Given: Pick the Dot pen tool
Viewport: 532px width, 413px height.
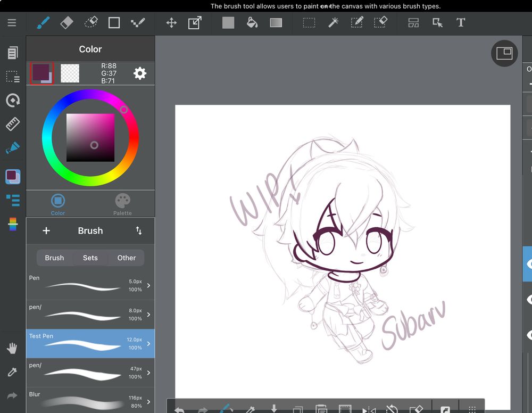Looking at the screenshot, I should [138, 23].
